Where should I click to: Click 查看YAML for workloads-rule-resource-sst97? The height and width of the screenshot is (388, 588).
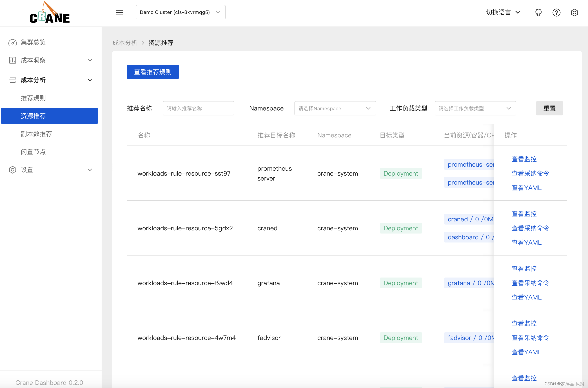click(x=527, y=188)
